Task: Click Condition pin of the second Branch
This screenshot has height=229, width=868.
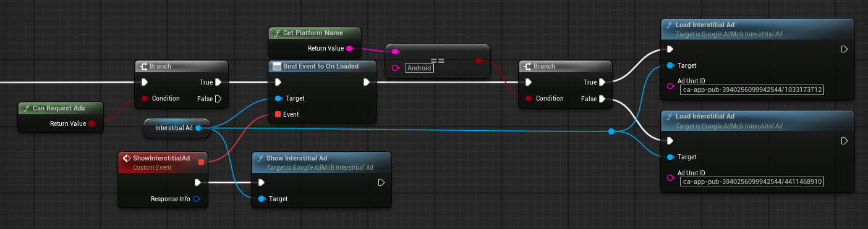Action: click(x=529, y=98)
